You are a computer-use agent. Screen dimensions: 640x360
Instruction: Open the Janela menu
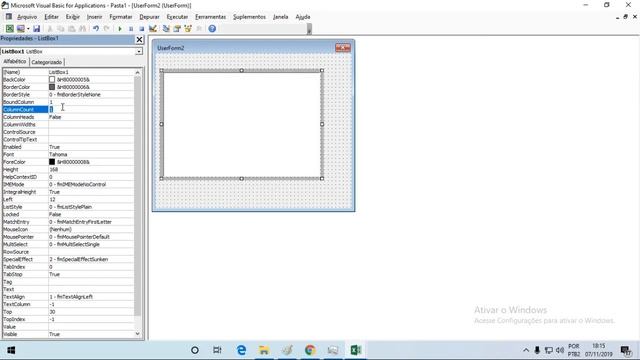tap(280, 17)
